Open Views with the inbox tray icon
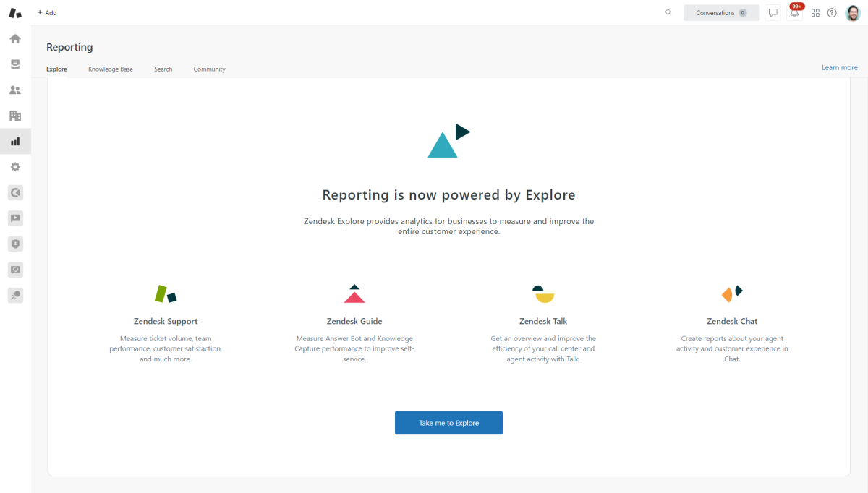Image resolution: width=868 pixels, height=493 pixels. pos(15,64)
